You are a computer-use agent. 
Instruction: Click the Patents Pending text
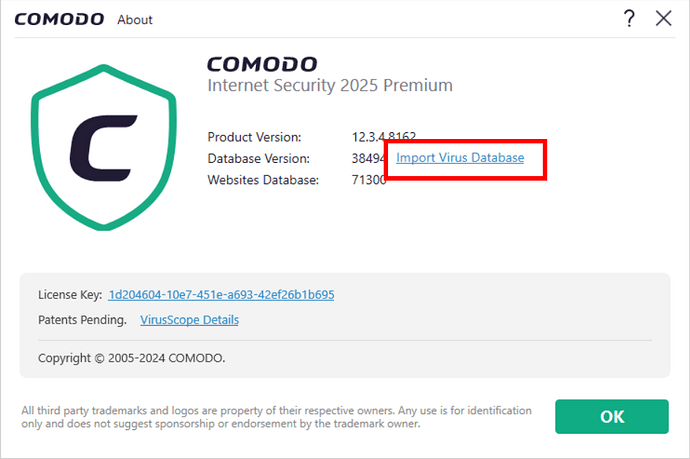click(82, 320)
